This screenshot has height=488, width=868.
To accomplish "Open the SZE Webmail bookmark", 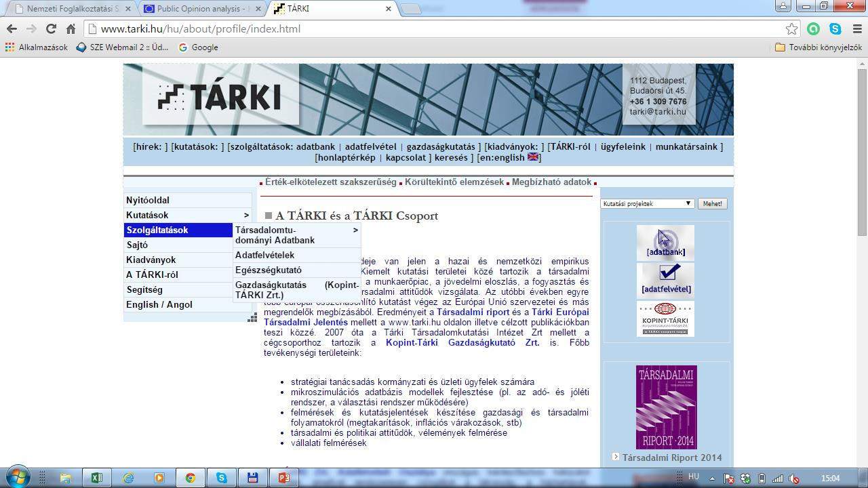I will pyautogui.click(x=122, y=47).
